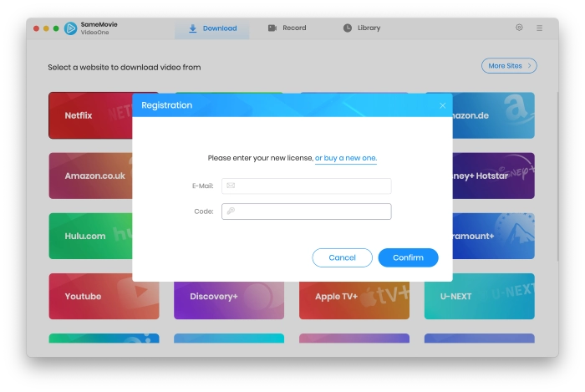Image resolution: width=585 pixels, height=392 pixels.
Task: Open the settings gear icon
Action: pos(519,28)
